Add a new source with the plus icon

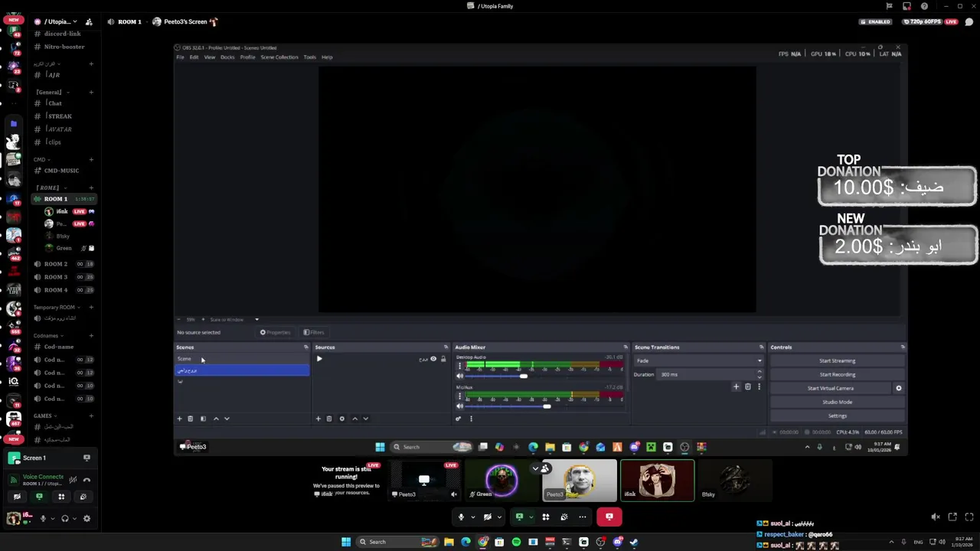tap(318, 419)
